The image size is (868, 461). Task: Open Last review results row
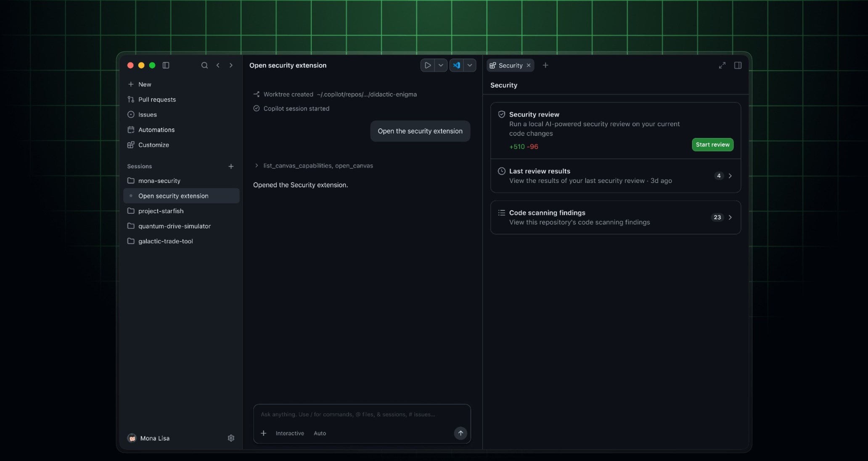[615, 176]
